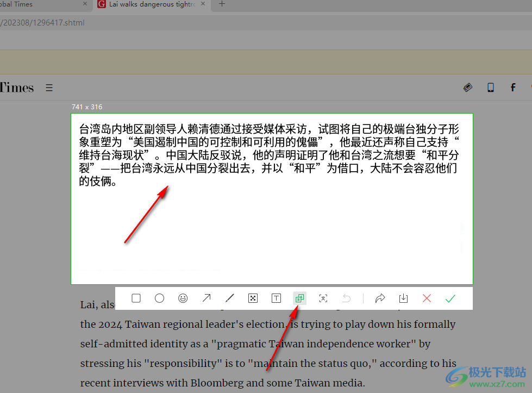Select the OCR text recognition tool
The width and height of the screenshot is (532, 393).
coord(323,298)
